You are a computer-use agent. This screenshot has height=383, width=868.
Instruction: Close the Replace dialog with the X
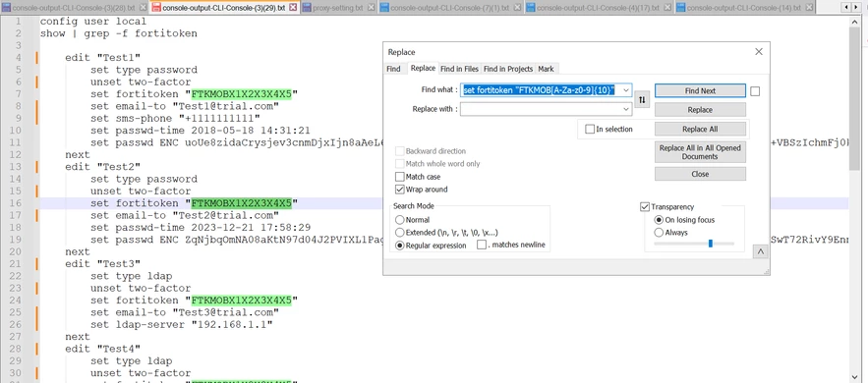click(x=758, y=51)
